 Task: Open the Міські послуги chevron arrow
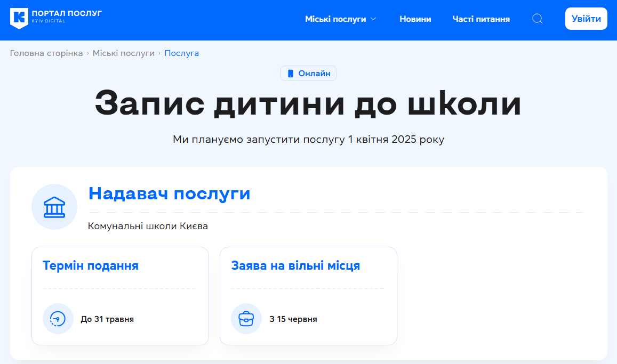(374, 19)
